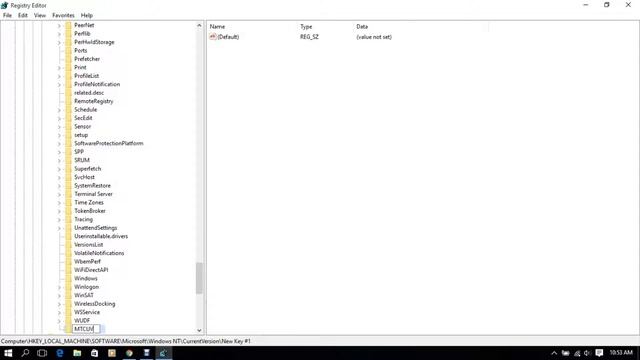The image size is (640, 360).
Task: Select the SecEdit key
Action: (83, 118)
